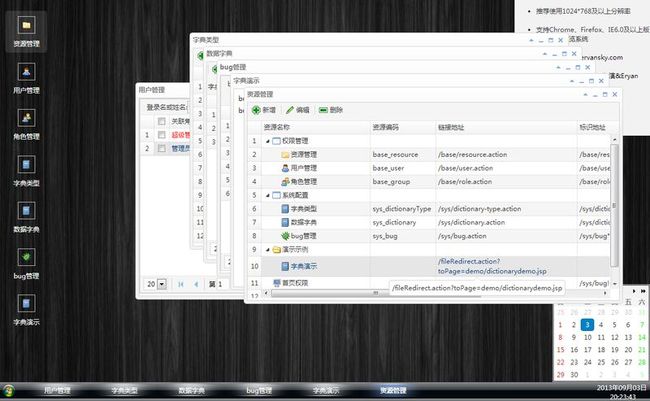Open the 资源管理 desktop shortcut

[x=26, y=32]
